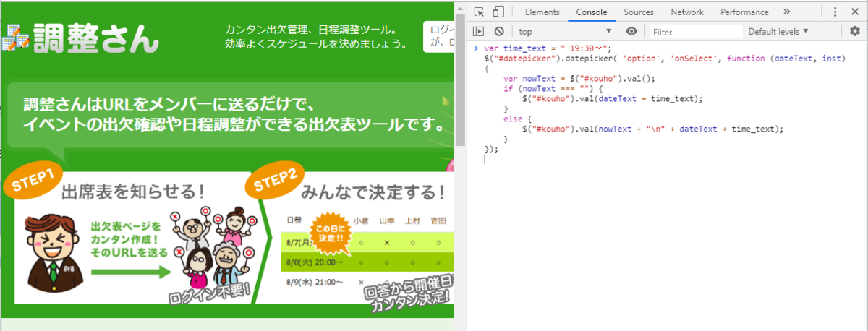
Task: Show more DevTools tabs via chevron
Action: pos(786,12)
